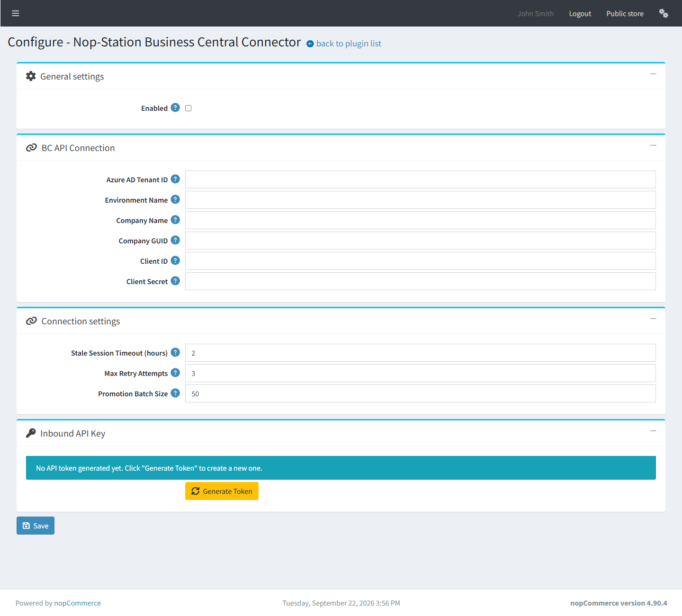Viewport: 682px width, 616px height.
Task: Click help icon for Environment Name
Action: click(x=175, y=199)
